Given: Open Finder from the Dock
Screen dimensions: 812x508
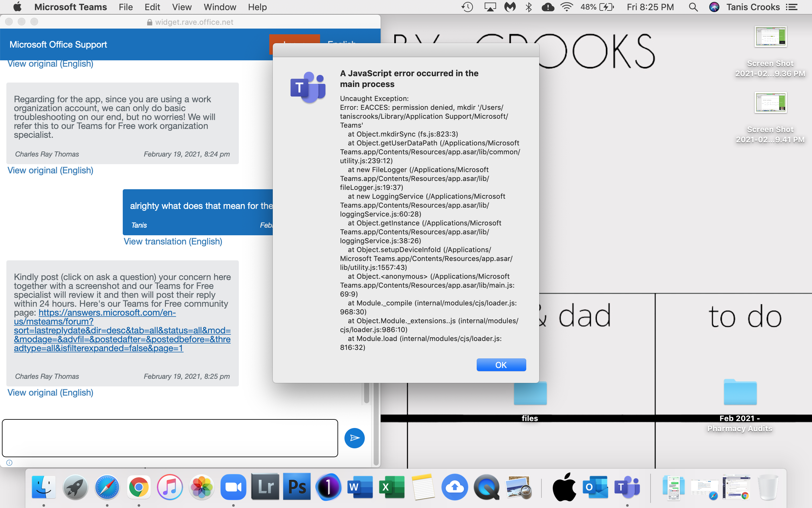Looking at the screenshot, I should click(44, 487).
